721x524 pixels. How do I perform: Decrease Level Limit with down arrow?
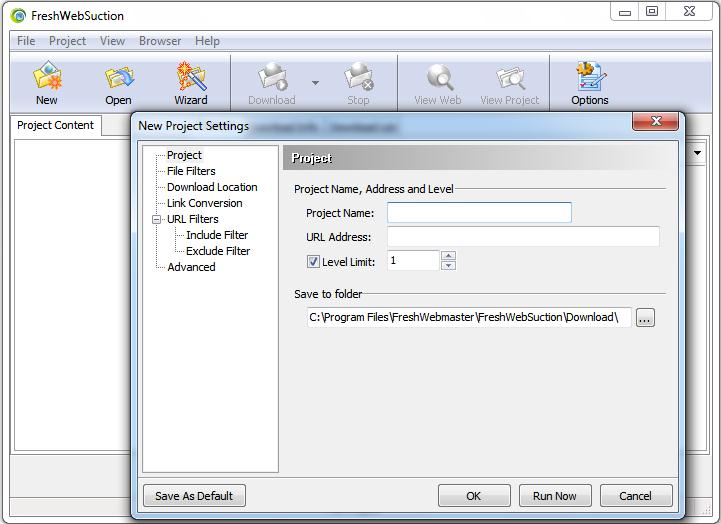tap(448, 265)
